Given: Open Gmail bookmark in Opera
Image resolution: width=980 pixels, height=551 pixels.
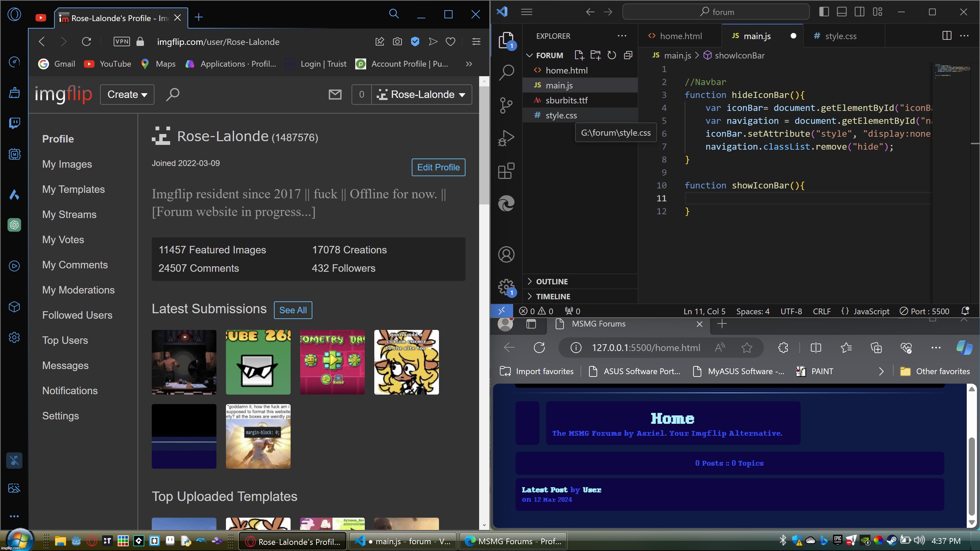Looking at the screenshot, I should point(57,64).
